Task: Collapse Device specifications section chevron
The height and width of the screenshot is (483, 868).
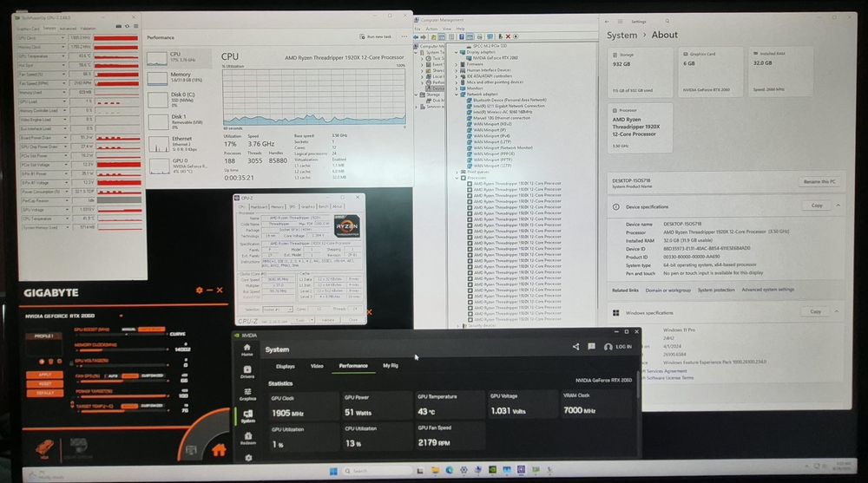Action: click(838, 206)
